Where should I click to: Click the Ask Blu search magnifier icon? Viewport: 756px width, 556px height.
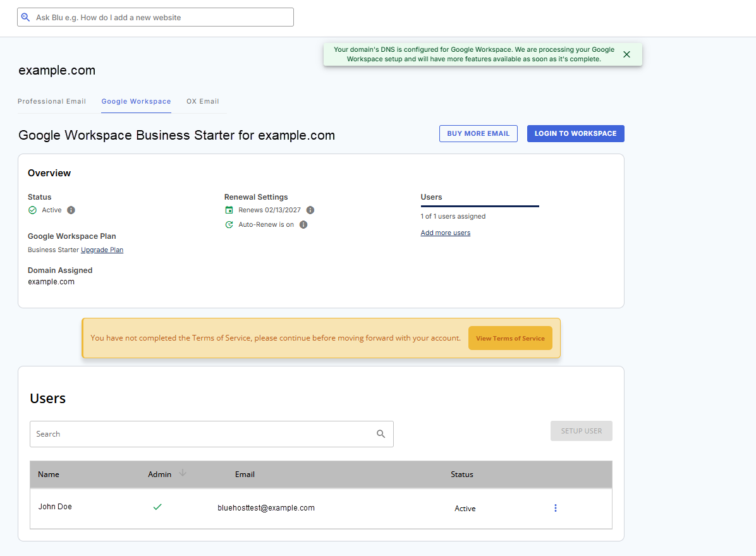25,17
